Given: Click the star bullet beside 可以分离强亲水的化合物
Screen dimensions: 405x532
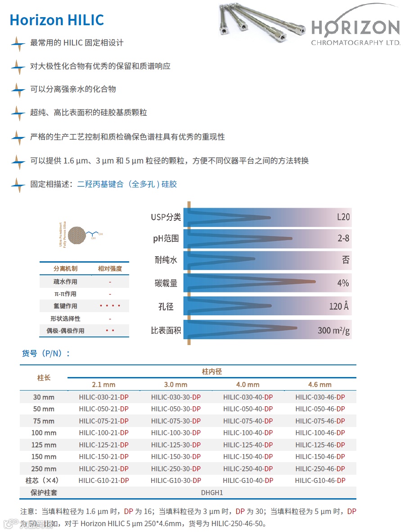Looking at the screenshot, I should pos(18,90).
